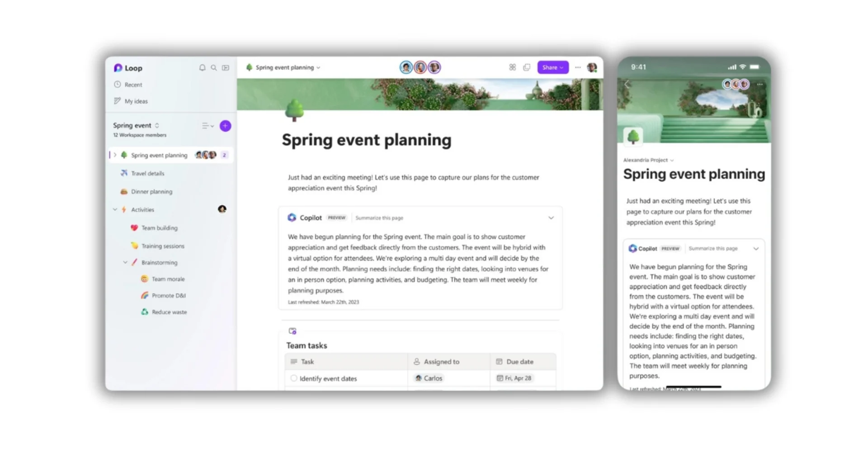The width and height of the screenshot is (868, 456).
Task: Click the Copilot icon on the page
Action: [x=292, y=218]
